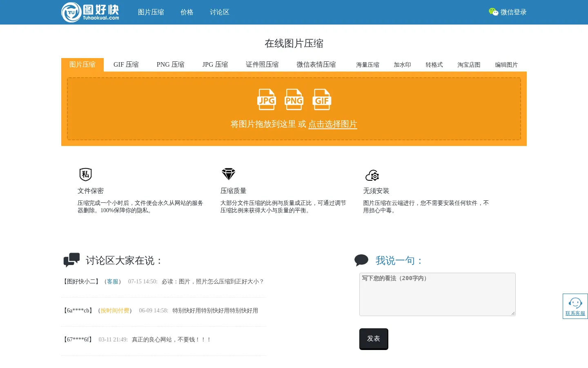
Task: Click the 讨论区大家在说 heading
Action: pyautogui.click(x=125, y=260)
